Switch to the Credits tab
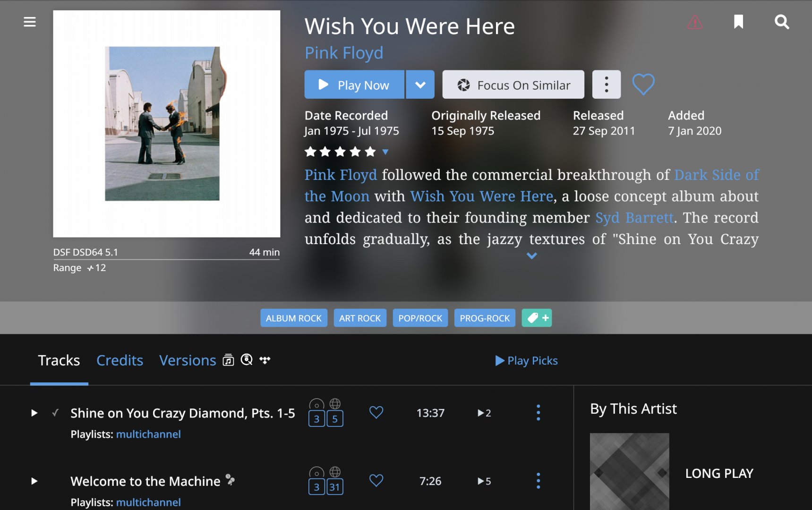This screenshot has width=812, height=510. (120, 360)
